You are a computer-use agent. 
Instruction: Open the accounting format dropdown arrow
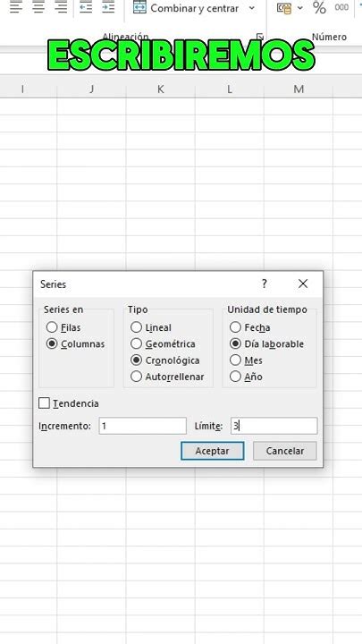pyautogui.click(x=300, y=8)
